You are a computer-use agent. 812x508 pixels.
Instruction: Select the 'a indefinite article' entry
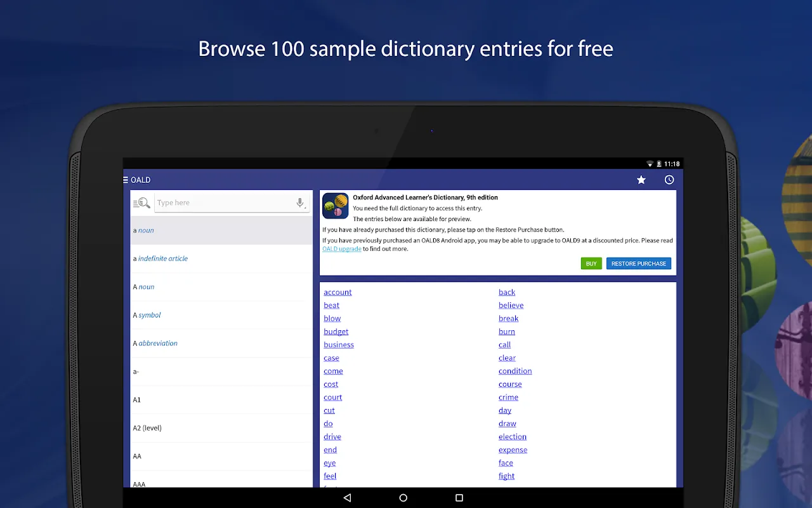tap(221, 258)
